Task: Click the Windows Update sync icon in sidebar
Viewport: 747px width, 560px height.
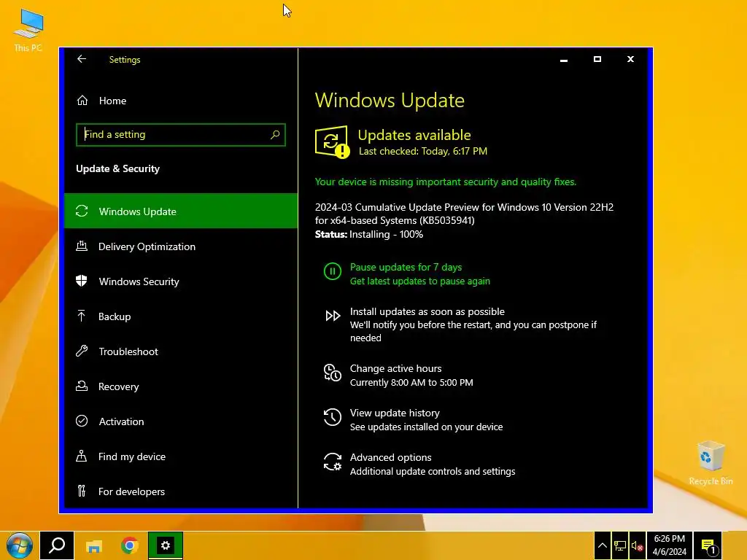Action: (82, 211)
